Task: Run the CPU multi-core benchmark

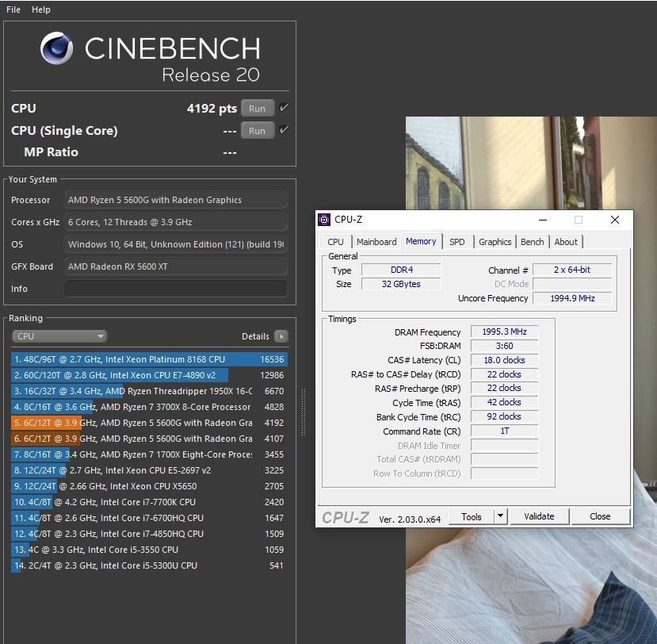Action: 258,108
